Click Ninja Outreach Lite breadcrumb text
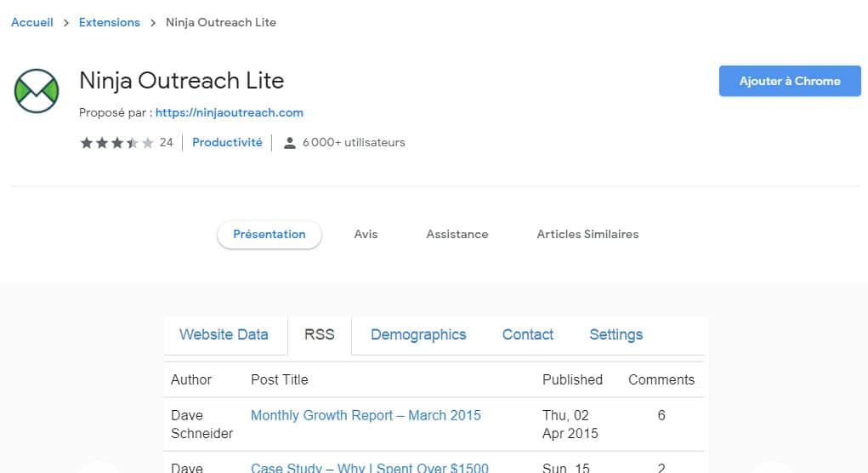 221,22
